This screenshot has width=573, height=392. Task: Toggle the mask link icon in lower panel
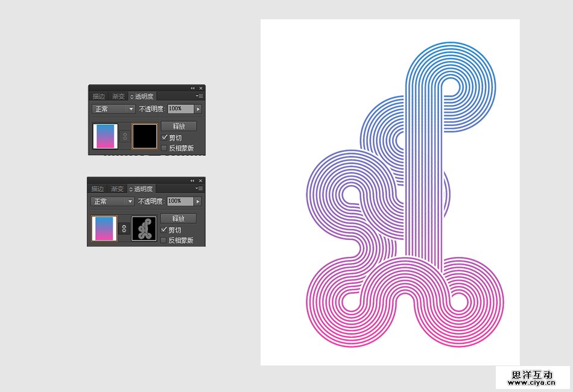pos(124,229)
